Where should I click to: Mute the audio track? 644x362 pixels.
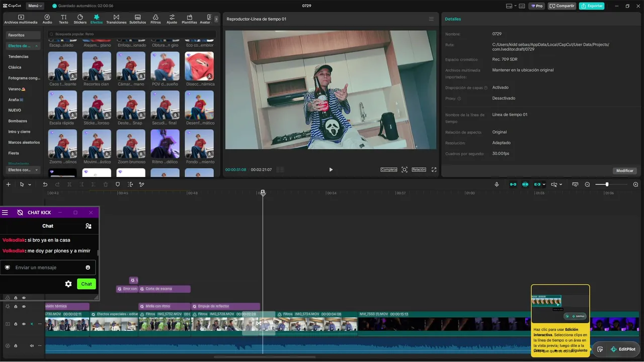(x=32, y=345)
